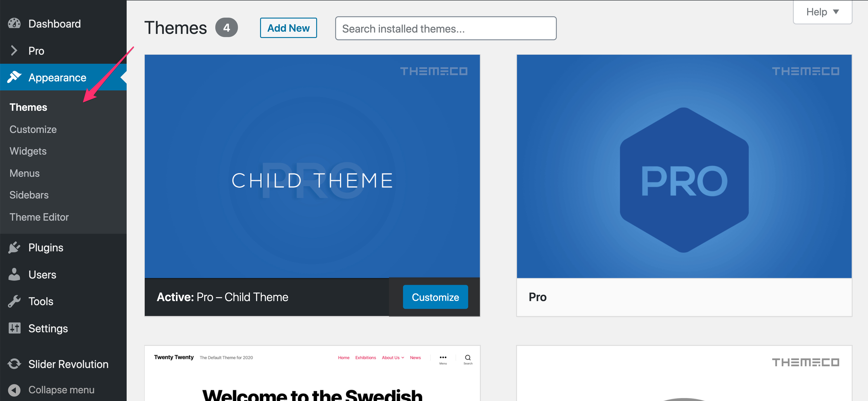Click the Active: Pro – Child Theme label
This screenshot has height=401, width=868.
click(222, 297)
